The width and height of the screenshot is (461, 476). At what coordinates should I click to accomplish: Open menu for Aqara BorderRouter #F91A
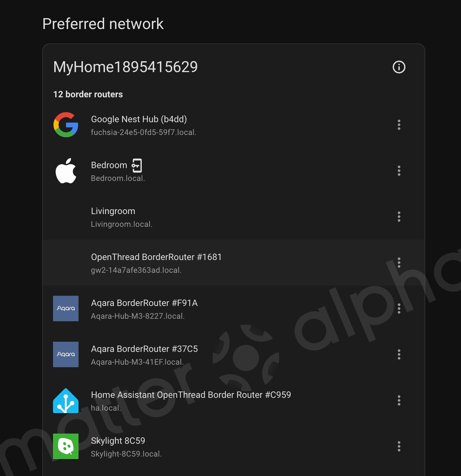click(x=399, y=309)
